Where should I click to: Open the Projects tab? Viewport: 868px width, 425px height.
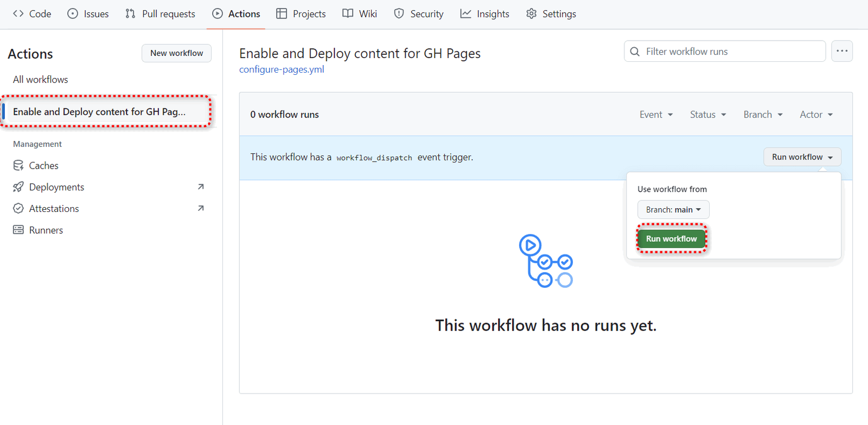pos(301,14)
